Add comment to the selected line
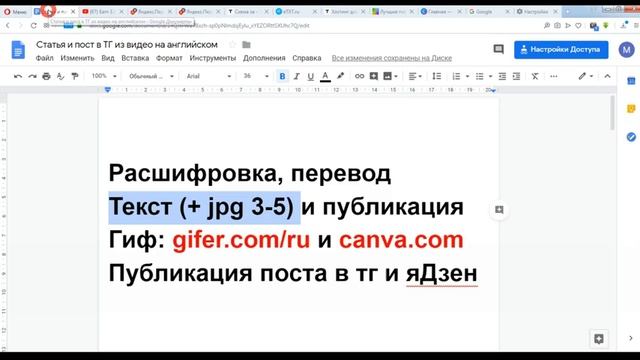The height and width of the screenshot is (360, 640). pos(499,210)
